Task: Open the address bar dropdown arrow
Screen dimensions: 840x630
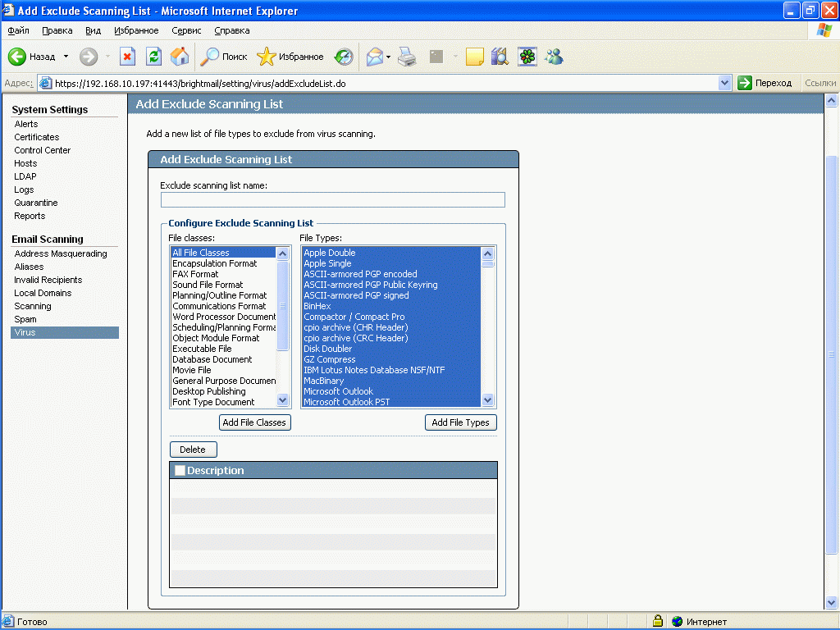Action: 724,83
